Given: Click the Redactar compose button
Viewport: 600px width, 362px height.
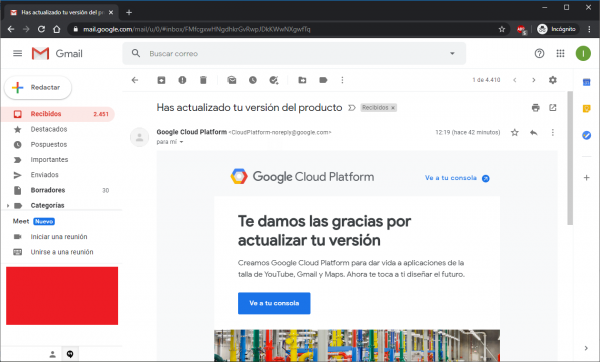Looking at the screenshot, I should point(38,88).
